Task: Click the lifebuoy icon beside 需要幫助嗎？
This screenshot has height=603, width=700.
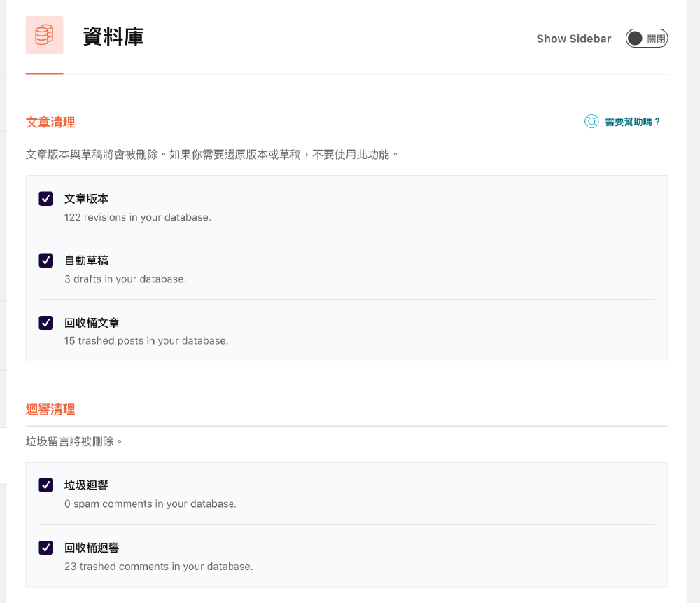Action: pyautogui.click(x=593, y=121)
